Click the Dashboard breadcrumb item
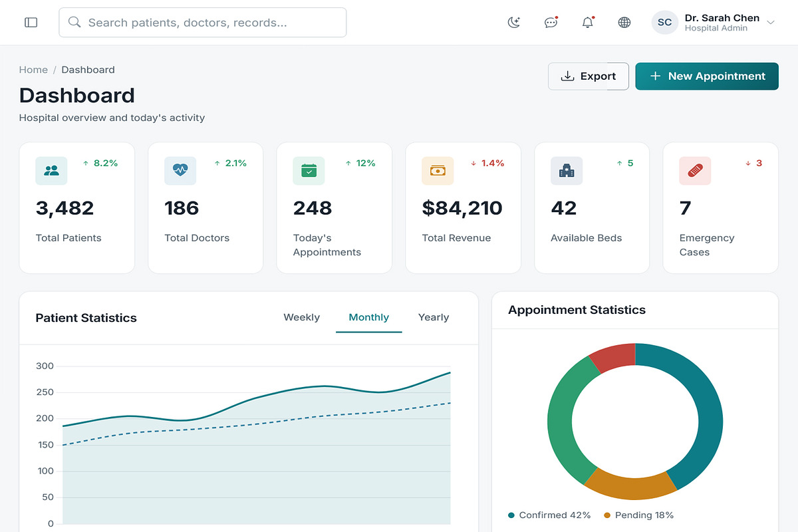Image resolution: width=798 pixels, height=532 pixels. (x=88, y=70)
